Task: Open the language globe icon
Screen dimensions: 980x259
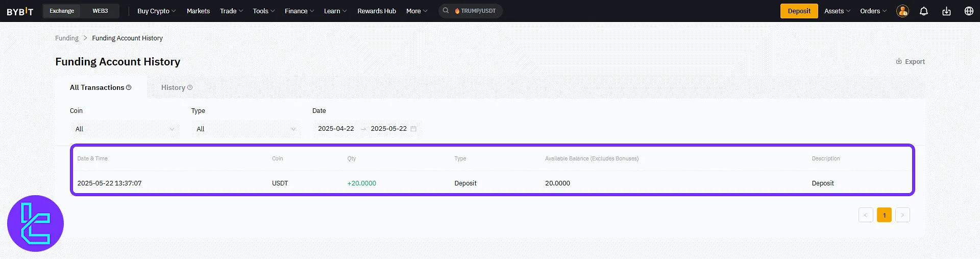Action: pyautogui.click(x=969, y=11)
